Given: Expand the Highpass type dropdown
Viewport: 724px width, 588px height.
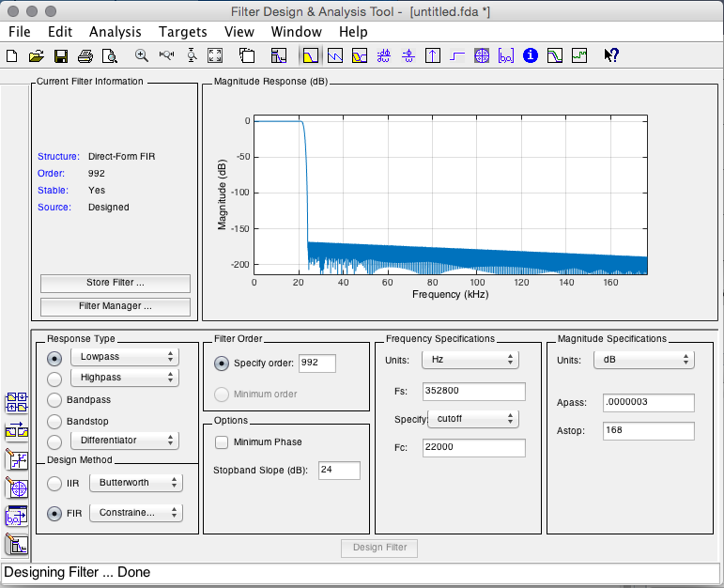Looking at the screenshot, I should click(x=125, y=378).
